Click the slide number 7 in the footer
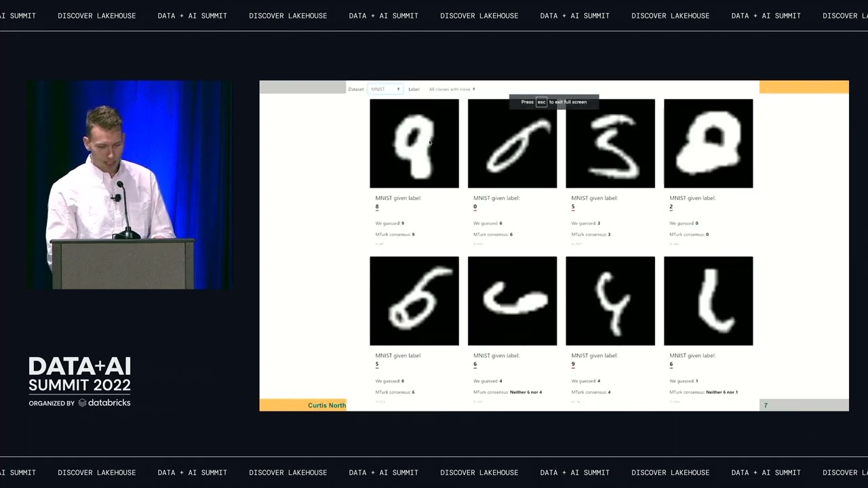Image resolution: width=868 pixels, height=488 pixels. tap(766, 405)
